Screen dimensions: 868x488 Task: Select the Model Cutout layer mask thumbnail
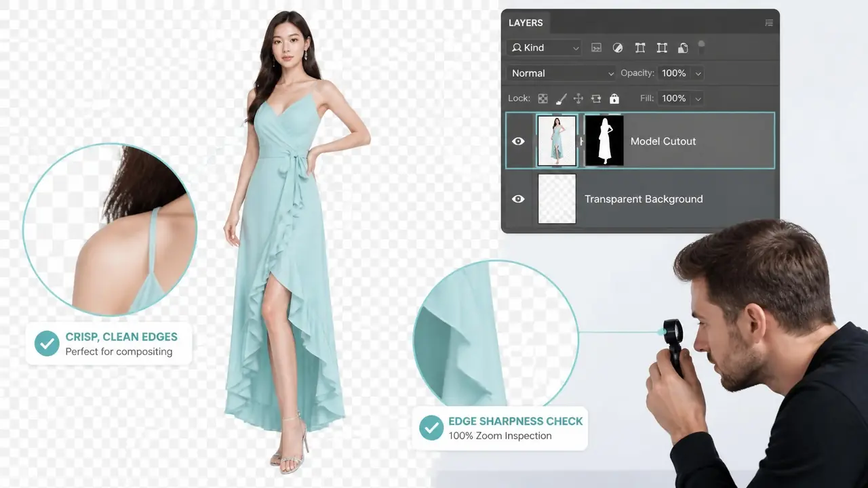tap(604, 141)
